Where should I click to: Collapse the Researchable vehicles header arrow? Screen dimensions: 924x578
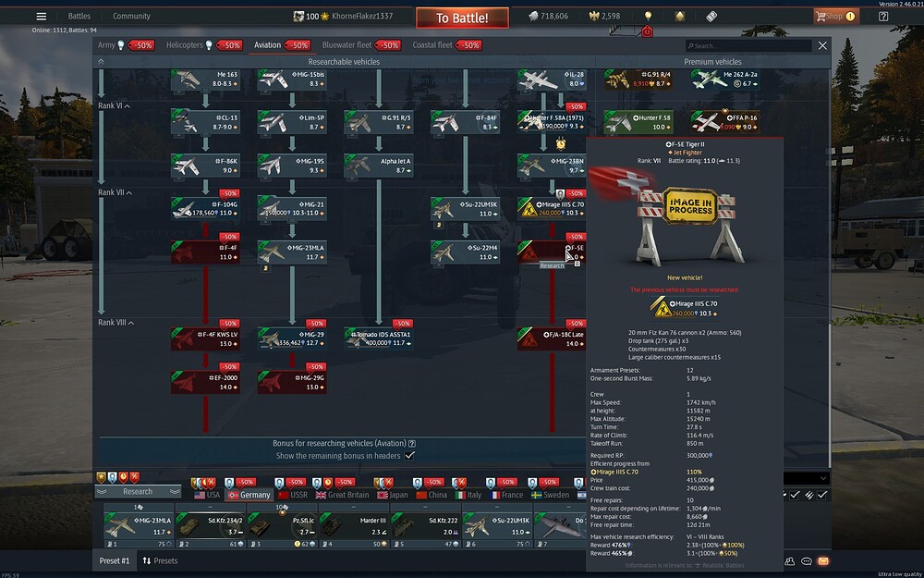coord(101,61)
